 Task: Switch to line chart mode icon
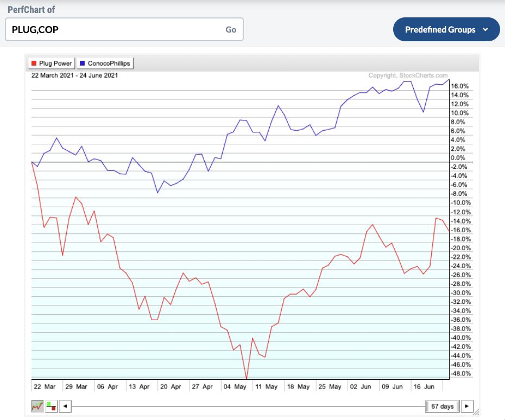38,405
